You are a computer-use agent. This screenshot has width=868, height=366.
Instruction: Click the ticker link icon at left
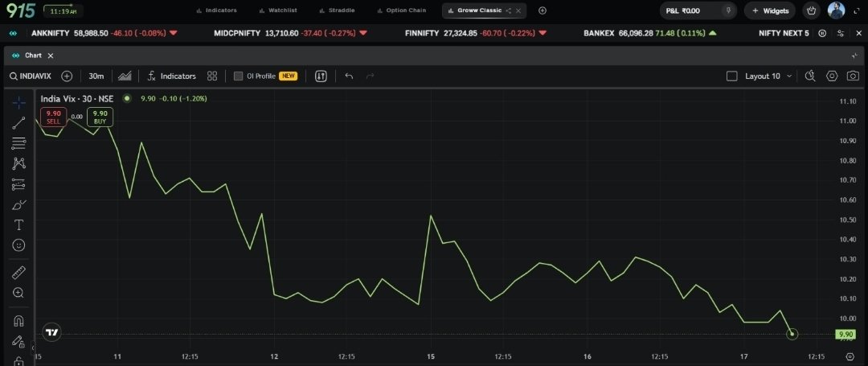[14, 33]
